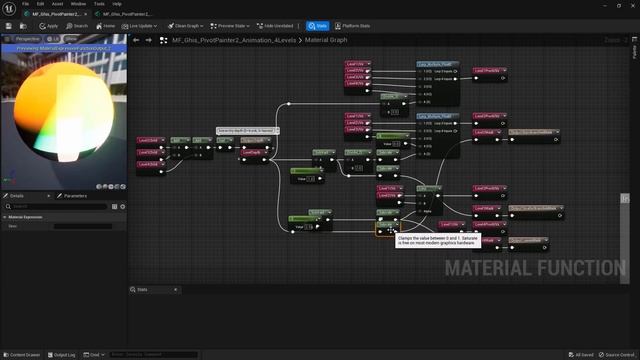Apply changes to the material function
The height and width of the screenshot is (360, 640).
[x=49, y=26]
